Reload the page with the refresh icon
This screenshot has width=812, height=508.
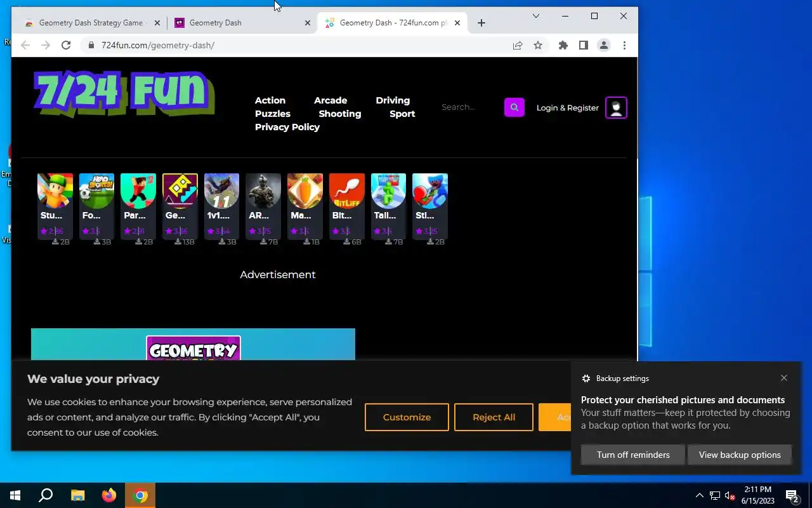click(x=66, y=45)
